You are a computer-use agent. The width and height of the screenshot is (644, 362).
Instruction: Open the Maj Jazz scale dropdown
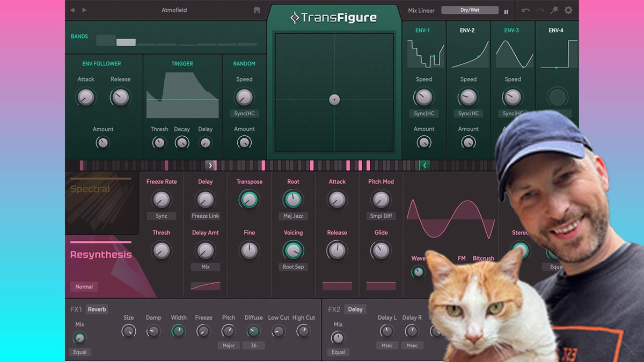(x=293, y=216)
